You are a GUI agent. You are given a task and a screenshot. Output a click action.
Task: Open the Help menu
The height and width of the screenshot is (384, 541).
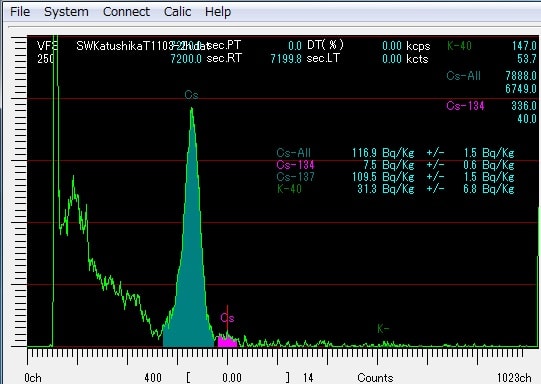click(x=218, y=12)
